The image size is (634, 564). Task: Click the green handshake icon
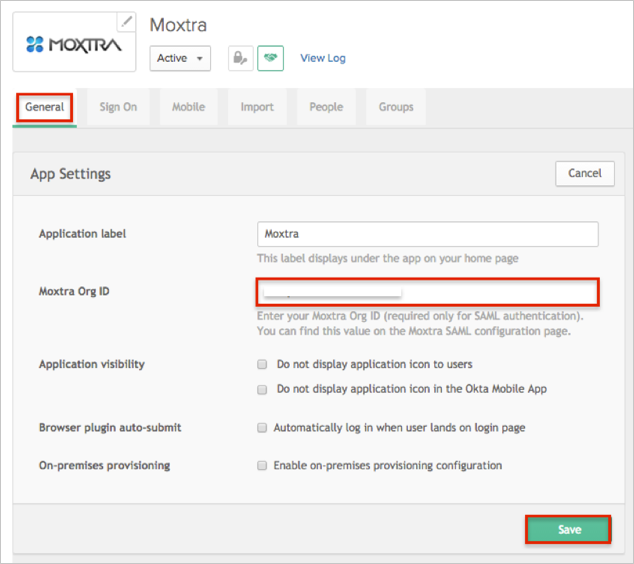270,58
